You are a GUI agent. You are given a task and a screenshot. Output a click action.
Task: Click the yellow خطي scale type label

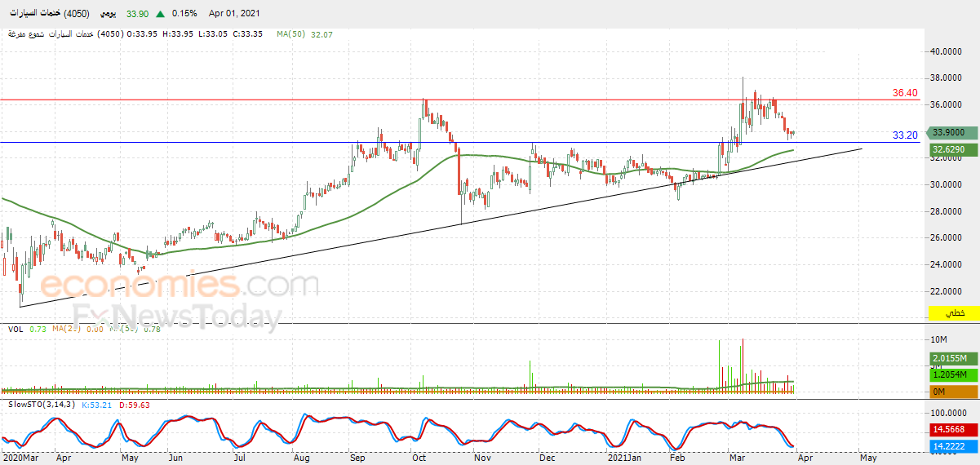[x=954, y=313]
